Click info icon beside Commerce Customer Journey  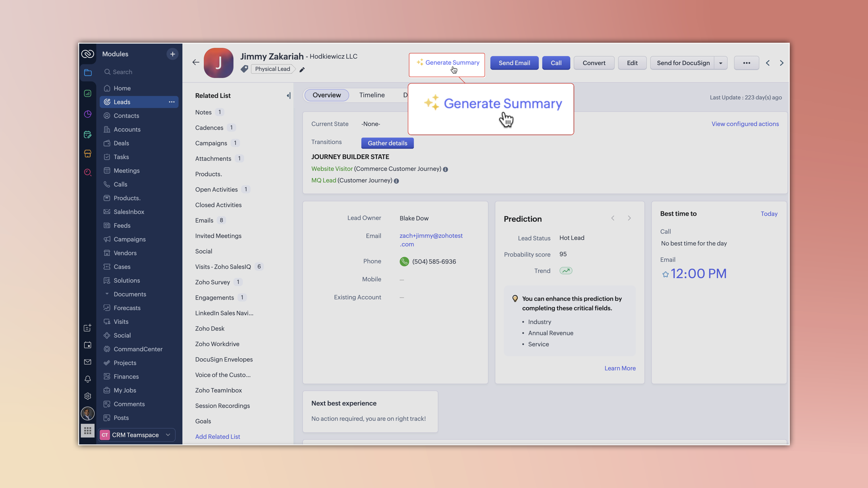click(x=445, y=170)
